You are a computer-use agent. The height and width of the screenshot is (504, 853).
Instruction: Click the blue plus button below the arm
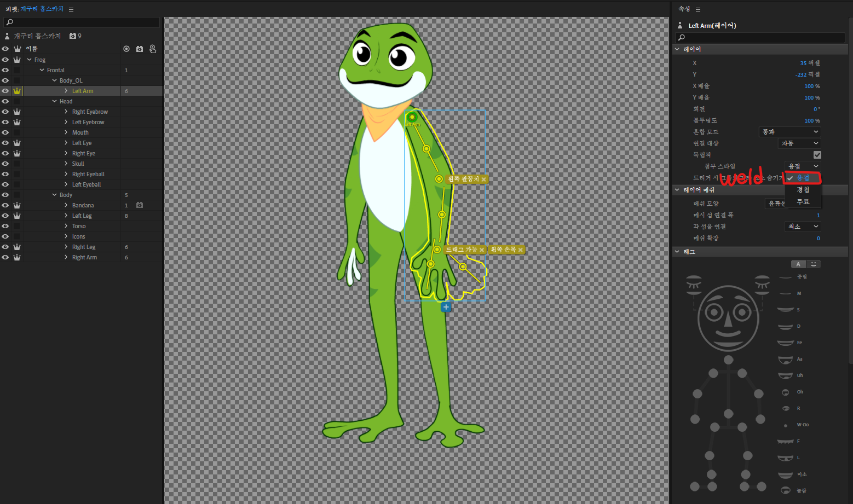(x=446, y=307)
